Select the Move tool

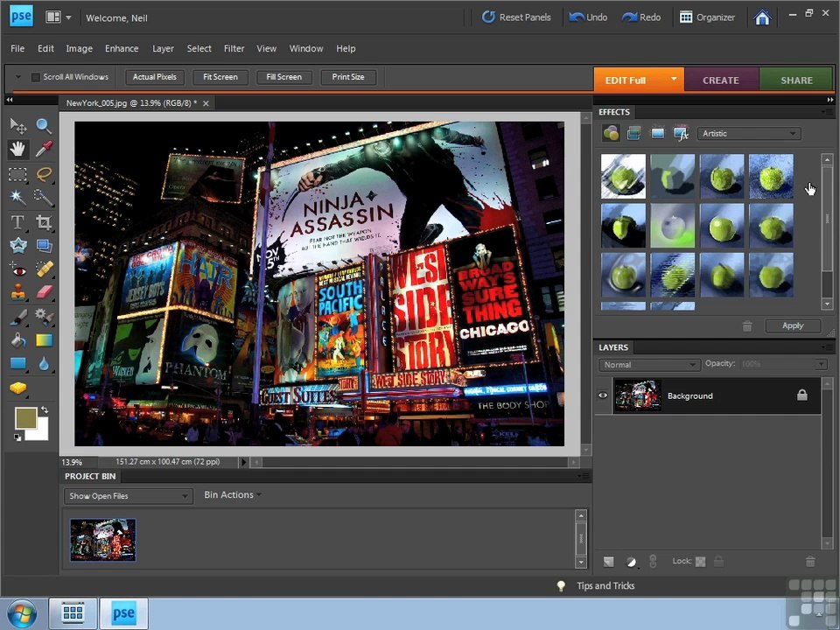tap(17, 126)
